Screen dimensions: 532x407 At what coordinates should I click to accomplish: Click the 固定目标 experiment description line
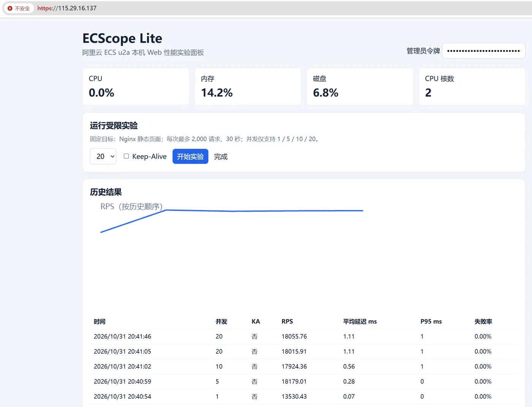coord(206,139)
